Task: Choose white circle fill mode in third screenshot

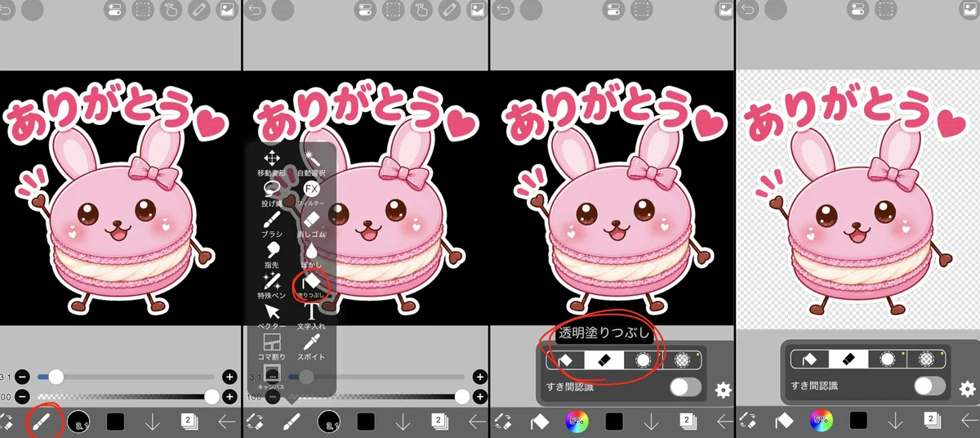Action: 643,359
